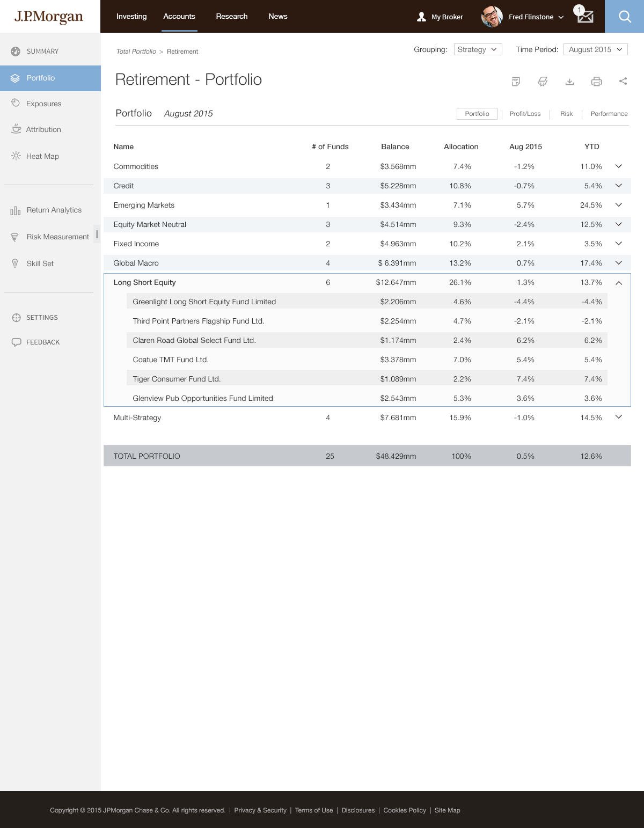Viewport: 644px width, 828px height.
Task: Click Glenview Pub Opportunities Fund Limited
Action: (203, 398)
